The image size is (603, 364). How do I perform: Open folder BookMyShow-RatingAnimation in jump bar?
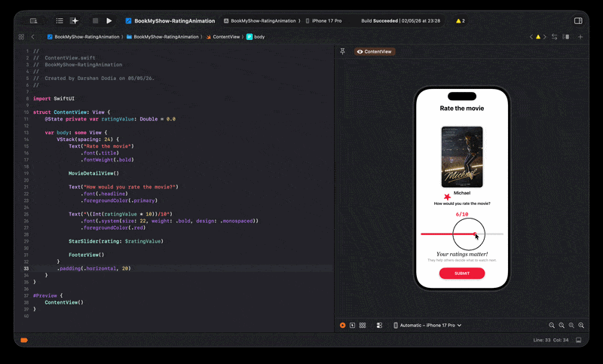click(162, 37)
